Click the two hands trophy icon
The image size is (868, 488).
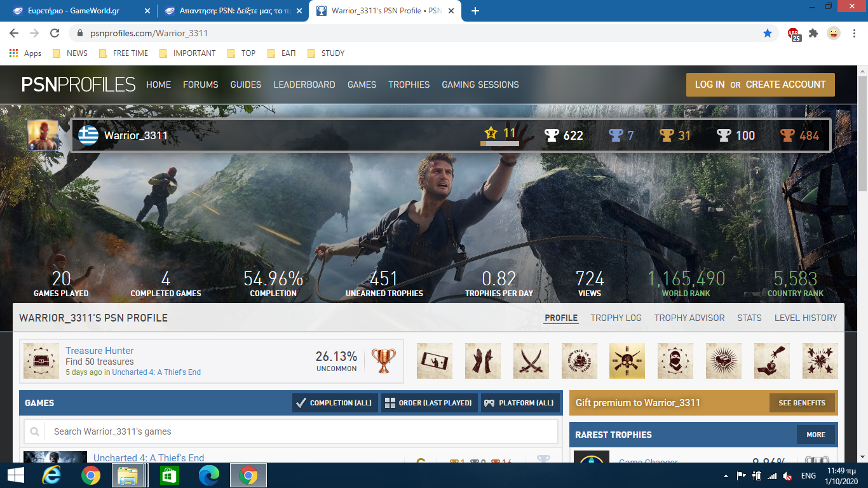click(482, 361)
